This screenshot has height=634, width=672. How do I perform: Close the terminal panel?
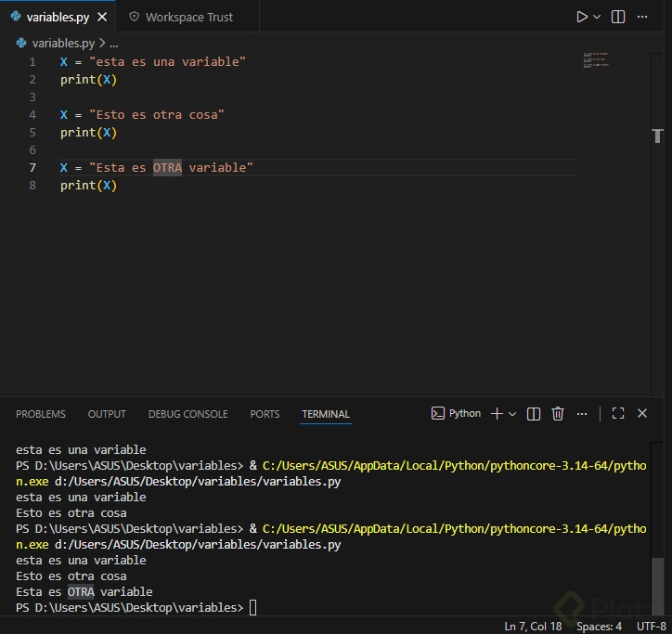pyautogui.click(x=642, y=414)
